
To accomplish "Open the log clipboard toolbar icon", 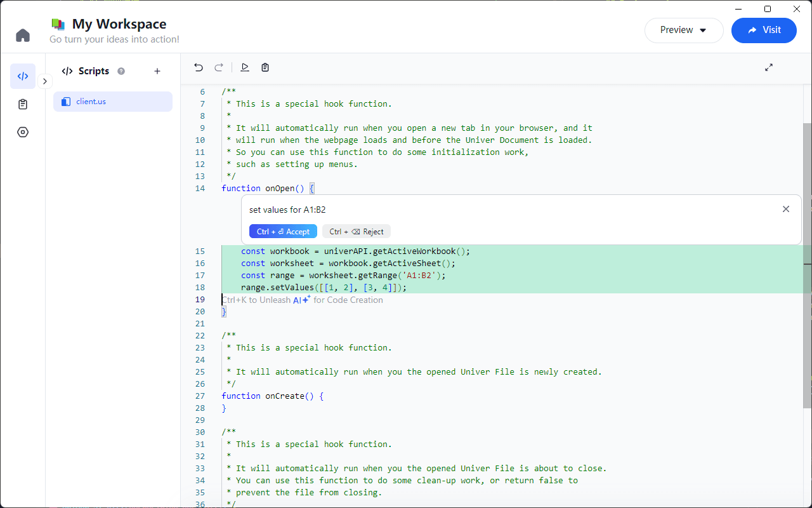I will pos(265,67).
